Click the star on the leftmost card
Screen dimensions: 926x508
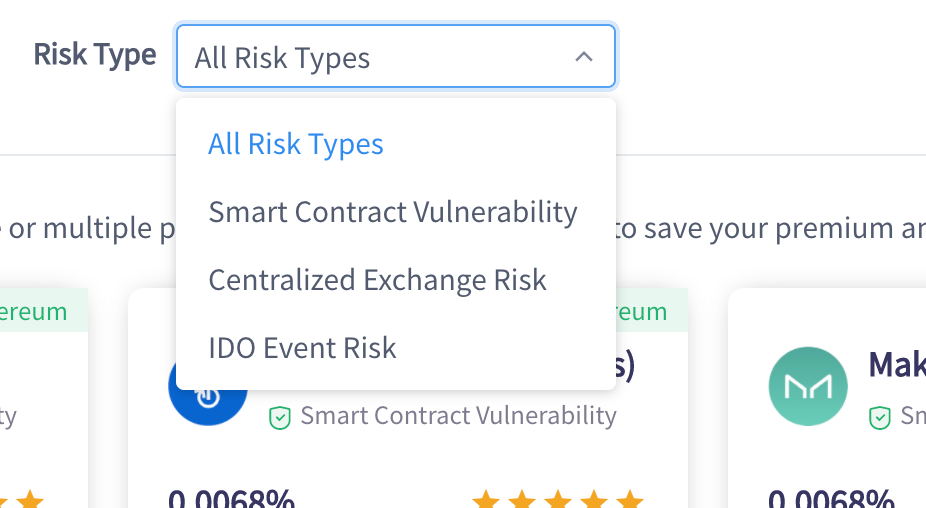(30, 500)
